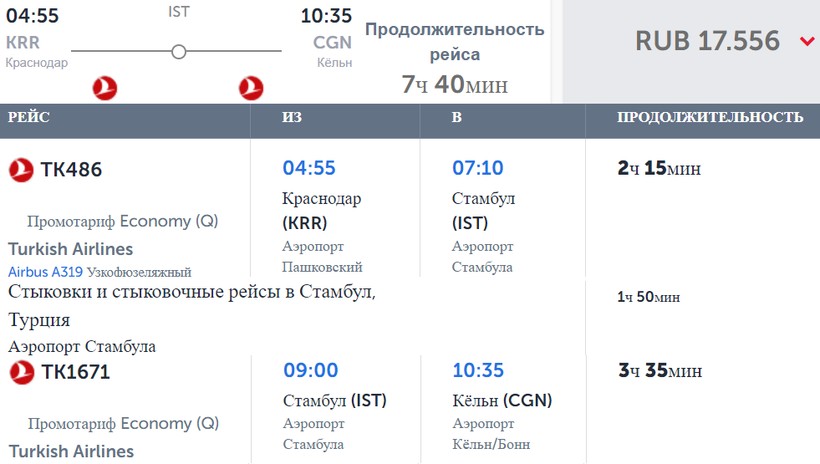820x464 pixels.
Task: Open the Airbus A319 aircraft link
Action: pyautogui.click(x=45, y=272)
